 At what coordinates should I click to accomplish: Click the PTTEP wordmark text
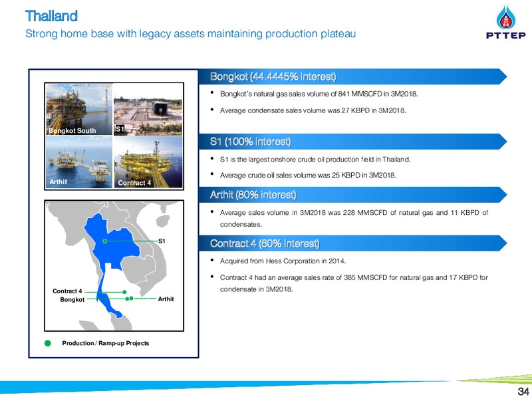[x=505, y=35]
